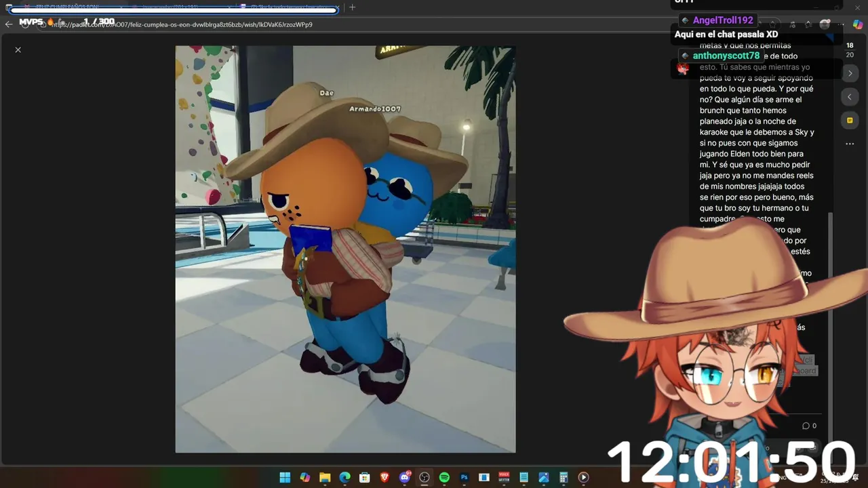The width and height of the screenshot is (868, 488).
Task: Open Microsoft Store from the taskbar
Action: 365,477
